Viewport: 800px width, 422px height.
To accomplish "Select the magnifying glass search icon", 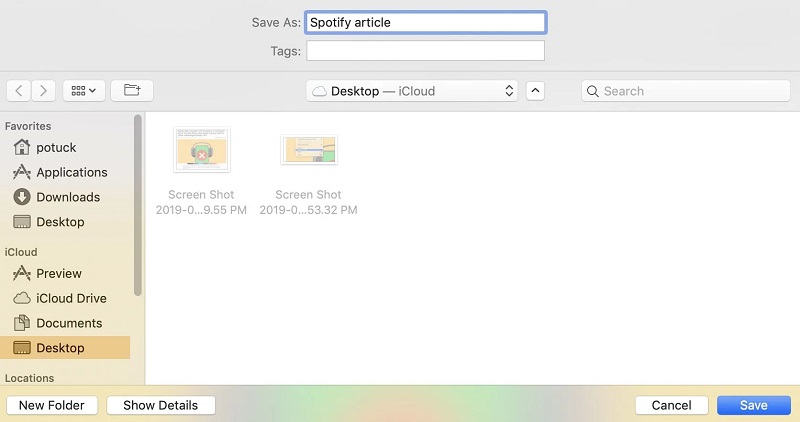I will (592, 91).
